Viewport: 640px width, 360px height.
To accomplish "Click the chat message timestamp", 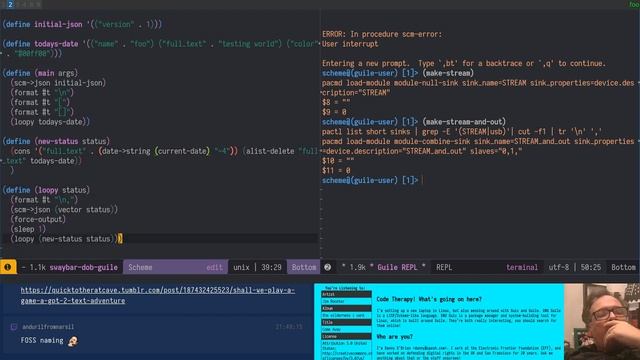I will tap(289, 327).
